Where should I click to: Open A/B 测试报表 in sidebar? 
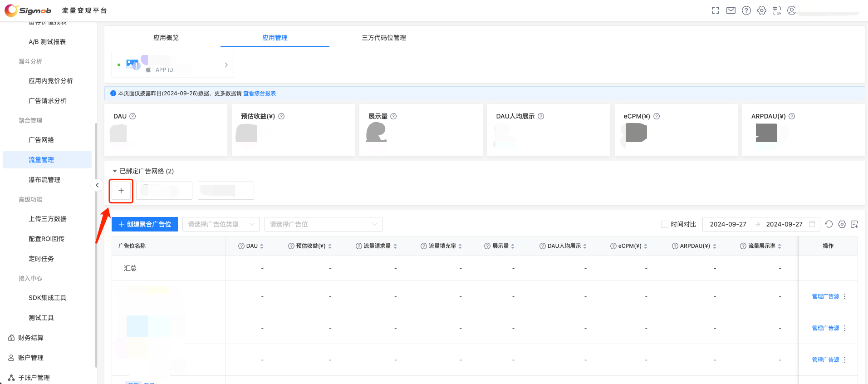tap(47, 42)
